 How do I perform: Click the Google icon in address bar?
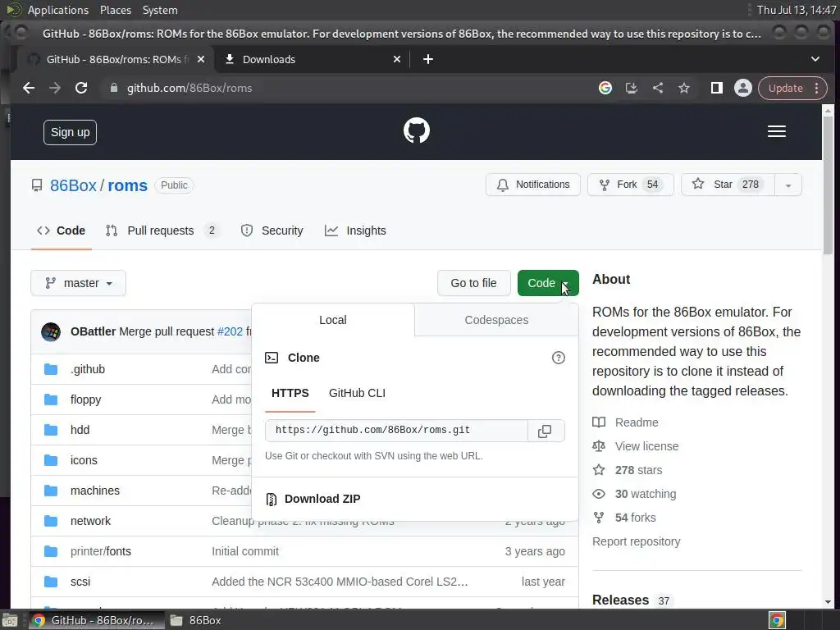coord(605,88)
